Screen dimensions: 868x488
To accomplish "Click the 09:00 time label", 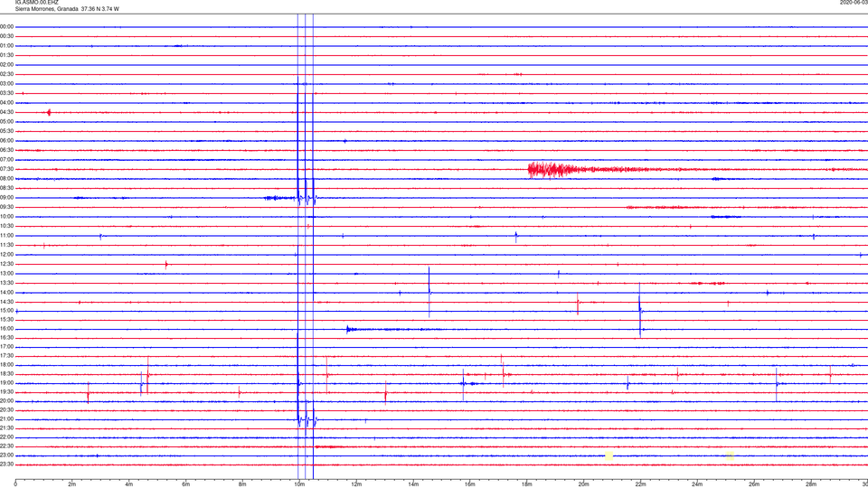I will (7, 198).
